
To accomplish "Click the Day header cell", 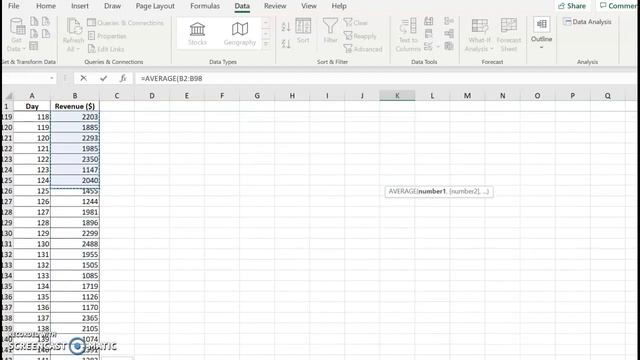I will (x=32, y=106).
